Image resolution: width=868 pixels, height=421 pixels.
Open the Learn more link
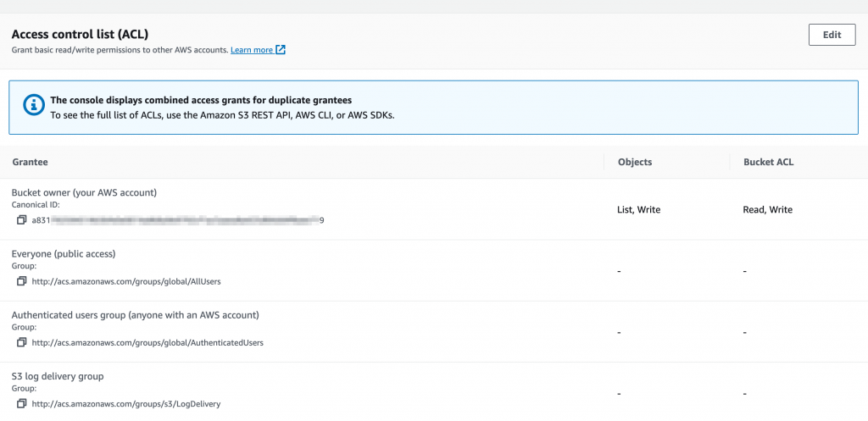[x=252, y=50]
